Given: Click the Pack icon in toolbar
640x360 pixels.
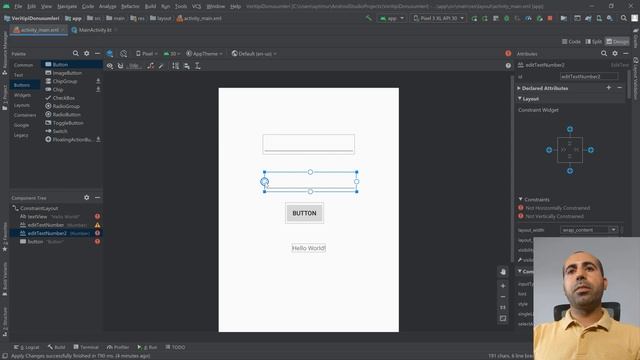Looking at the screenshot, I should [176, 66].
